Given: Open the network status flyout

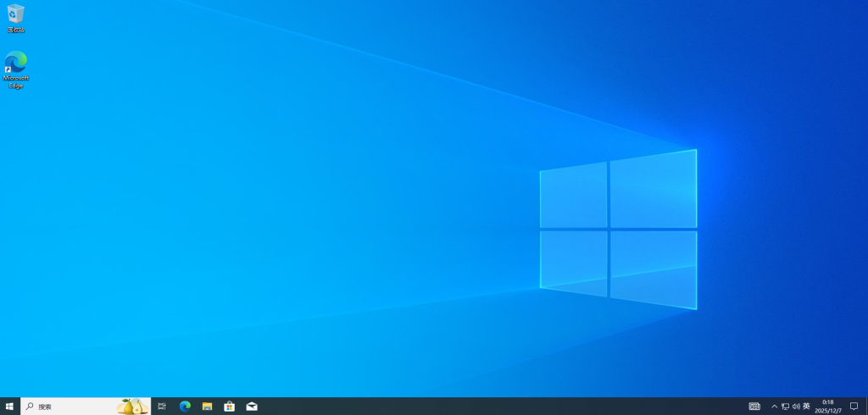Looking at the screenshot, I should point(785,407).
